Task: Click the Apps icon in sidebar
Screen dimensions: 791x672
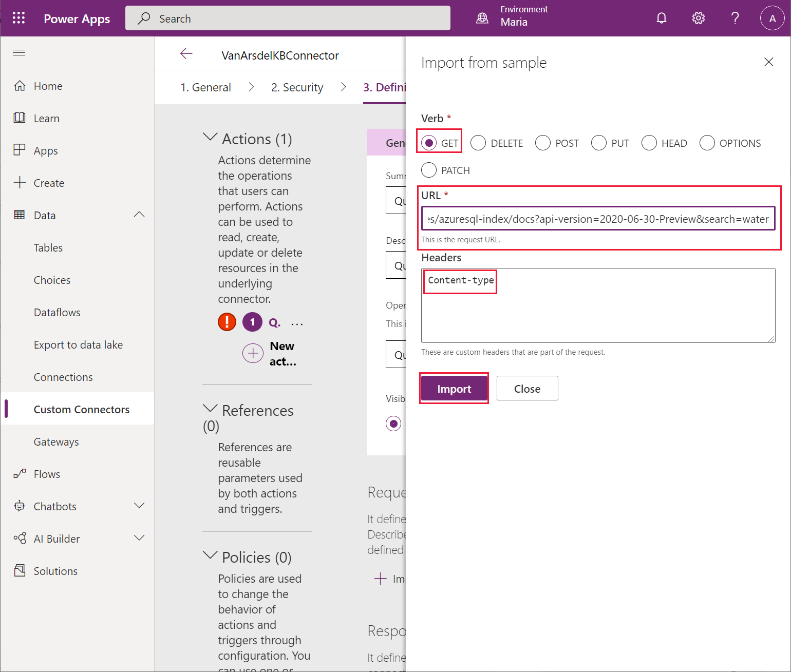Action: tap(20, 150)
